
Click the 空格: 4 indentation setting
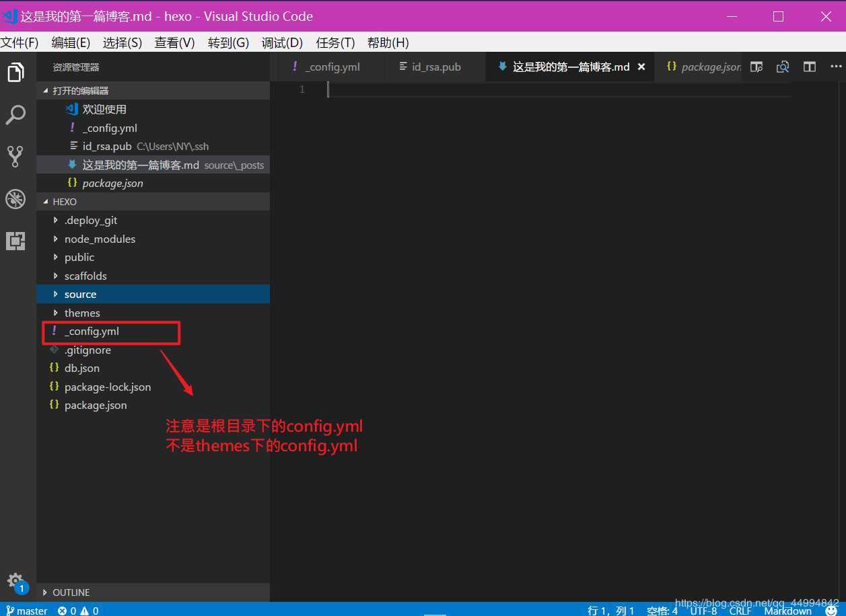click(x=662, y=611)
